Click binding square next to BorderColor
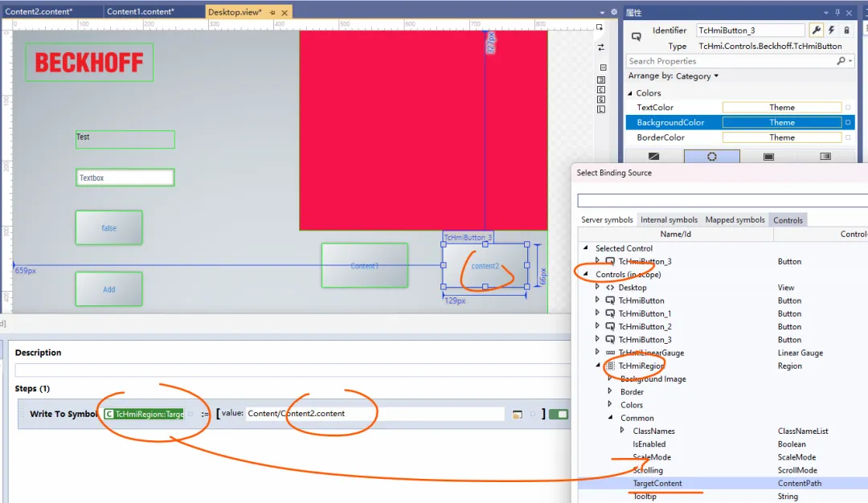This screenshot has height=503, width=868. coord(848,137)
